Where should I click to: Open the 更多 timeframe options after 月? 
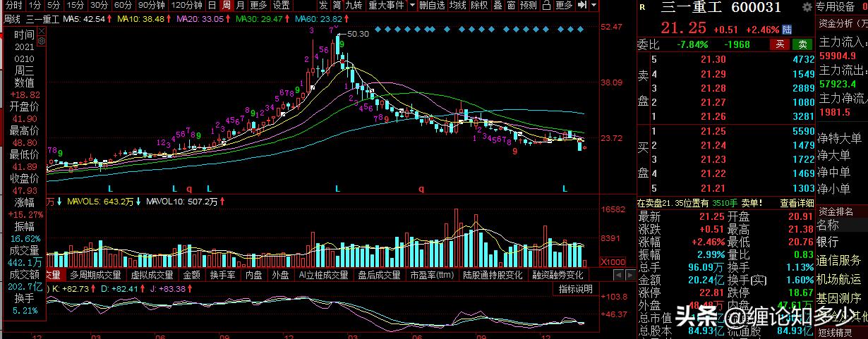(x=258, y=6)
